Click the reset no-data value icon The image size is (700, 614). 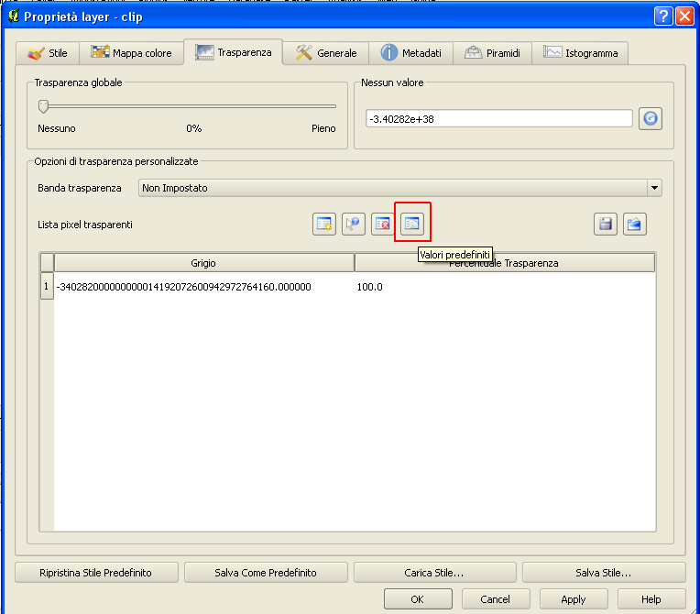point(651,118)
